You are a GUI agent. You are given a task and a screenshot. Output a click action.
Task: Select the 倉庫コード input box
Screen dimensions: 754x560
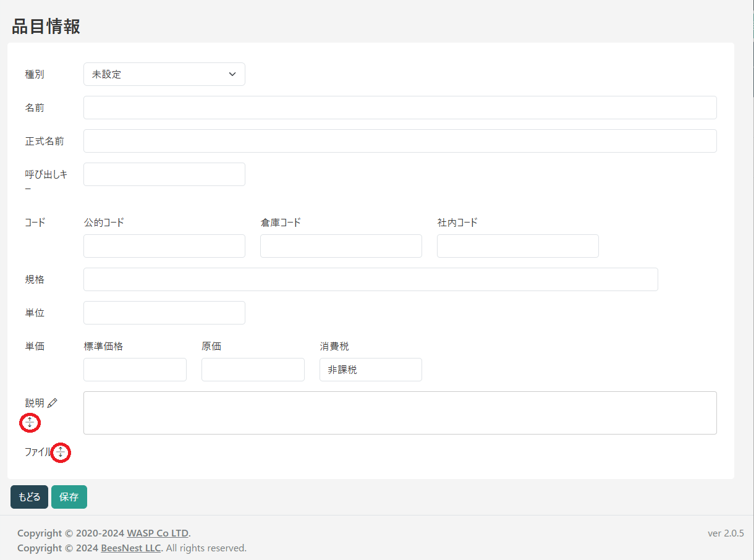point(341,246)
